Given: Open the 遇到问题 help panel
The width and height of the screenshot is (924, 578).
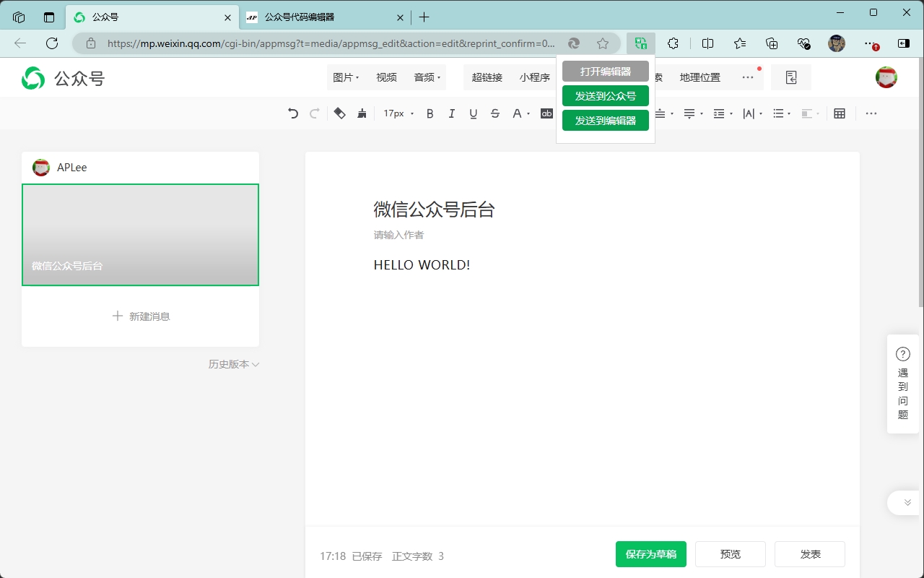Looking at the screenshot, I should click(903, 384).
